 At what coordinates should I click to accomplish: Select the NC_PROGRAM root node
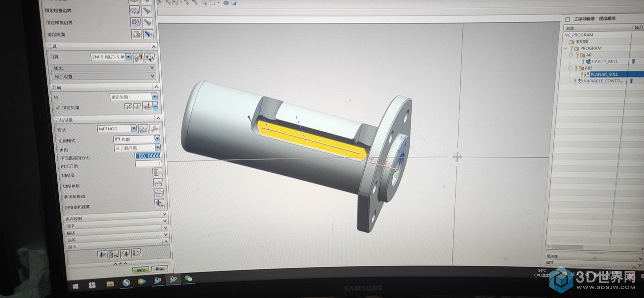(579, 35)
